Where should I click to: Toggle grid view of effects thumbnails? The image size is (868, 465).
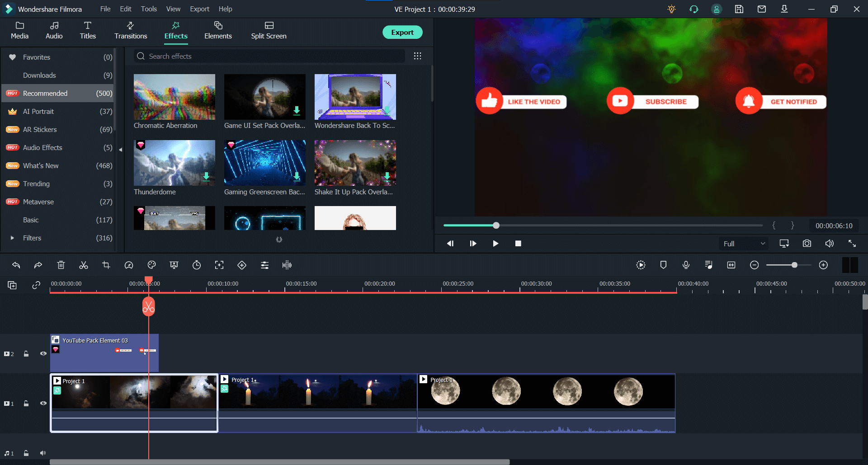pos(417,56)
